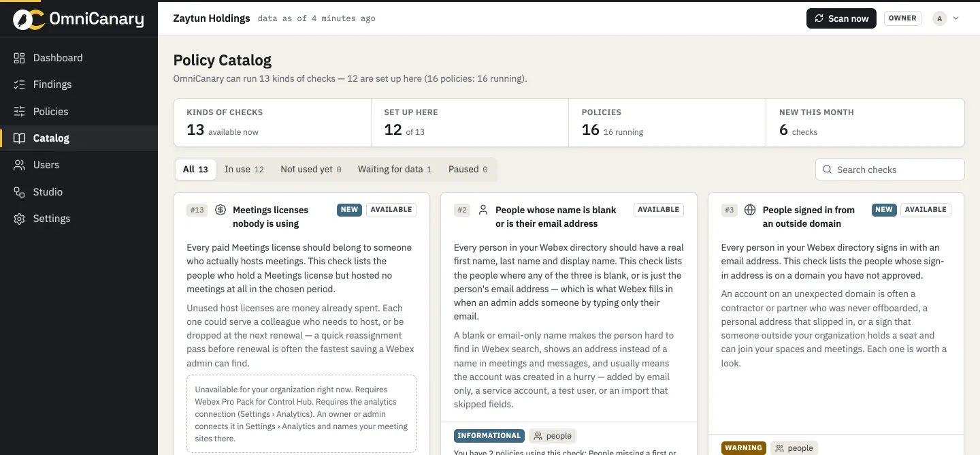Filter by Not used yet tab
980x455 pixels.
[311, 170]
